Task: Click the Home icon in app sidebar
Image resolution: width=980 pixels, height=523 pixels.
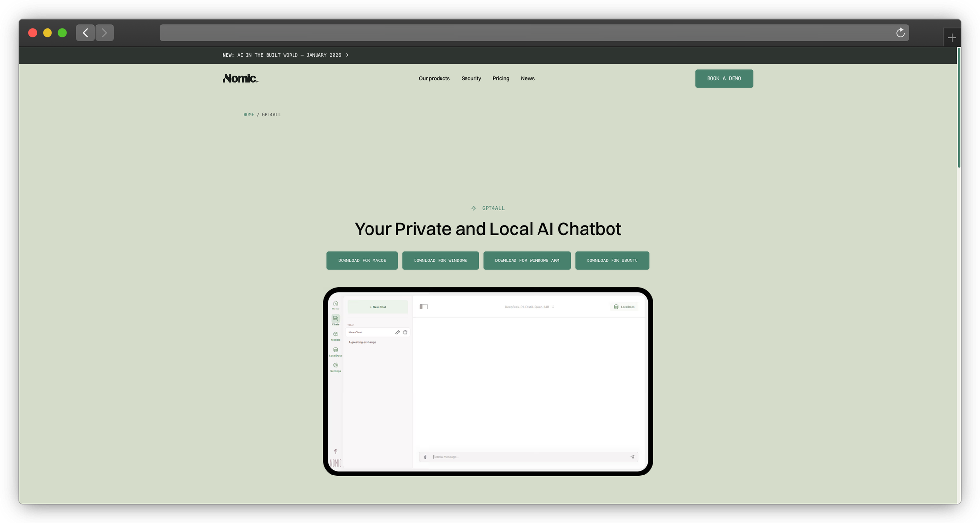Action: 335,304
